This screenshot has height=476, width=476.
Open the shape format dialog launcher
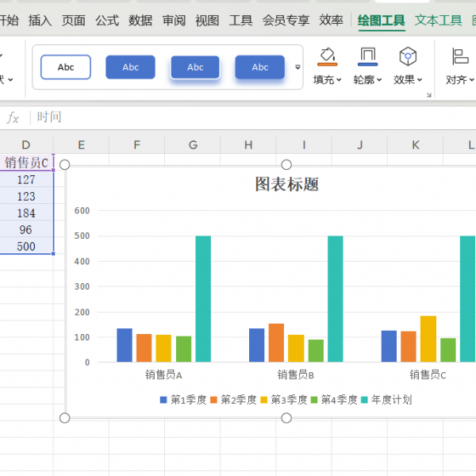click(x=428, y=95)
